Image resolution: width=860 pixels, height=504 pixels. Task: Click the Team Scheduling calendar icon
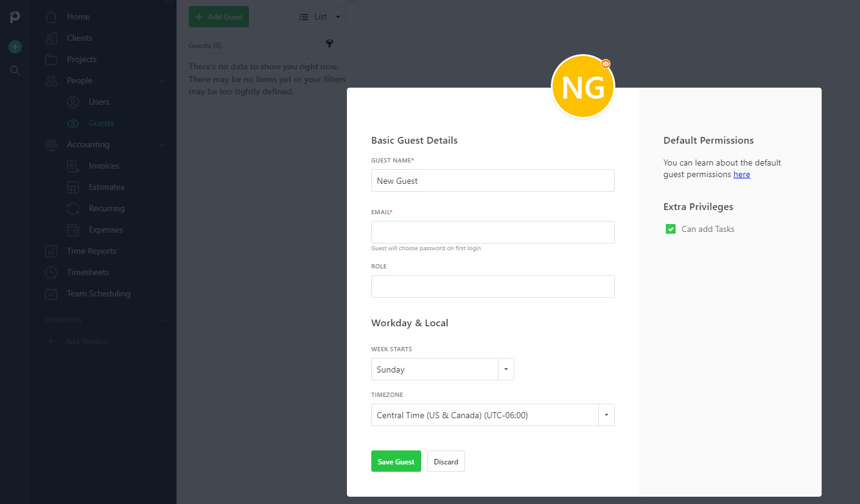pyautogui.click(x=51, y=293)
